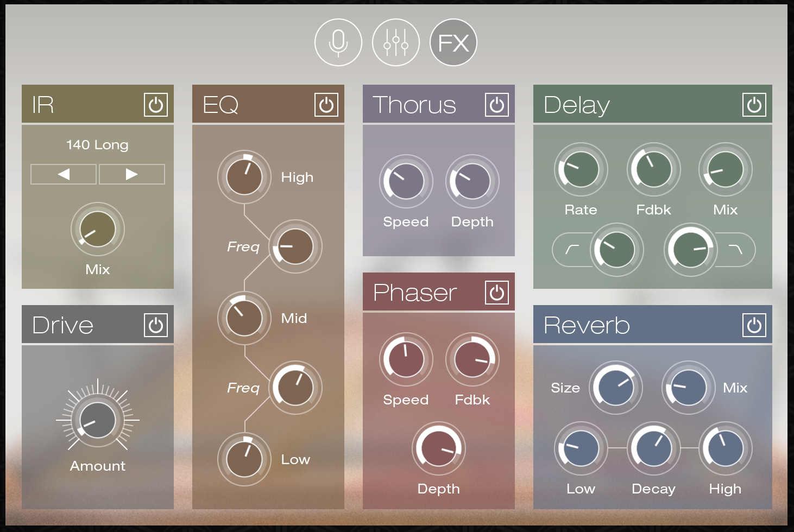Click the Reverb Mix knob
Image resolution: width=794 pixels, height=532 pixels.
coord(689,388)
